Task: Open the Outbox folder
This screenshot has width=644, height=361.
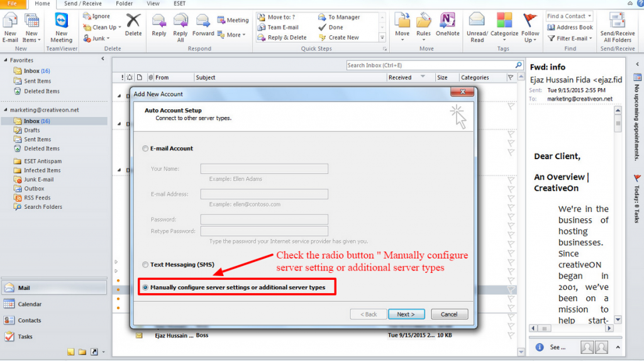Action: tap(34, 189)
